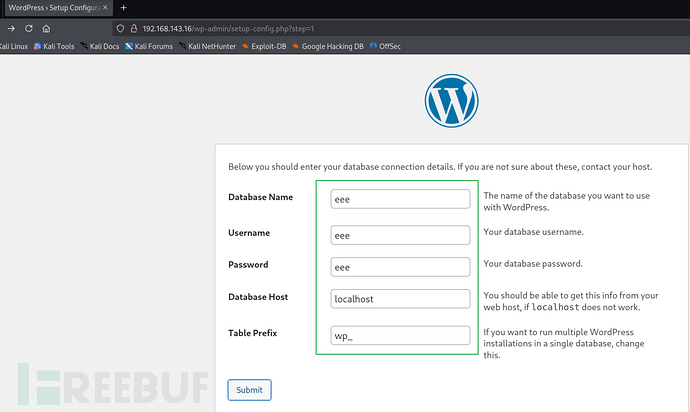The image size is (690, 412).
Task: Click the shield tracking protection icon
Action: [x=120, y=29]
